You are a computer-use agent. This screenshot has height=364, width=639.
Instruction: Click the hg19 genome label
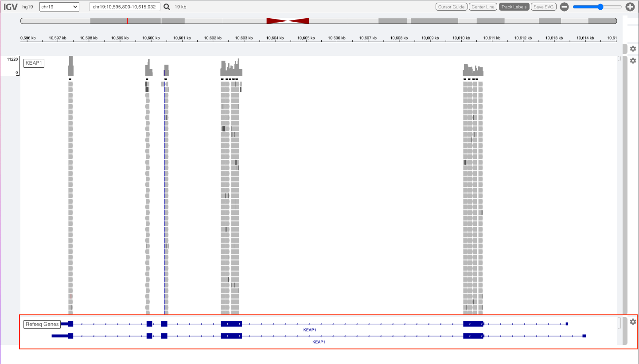(27, 7)
